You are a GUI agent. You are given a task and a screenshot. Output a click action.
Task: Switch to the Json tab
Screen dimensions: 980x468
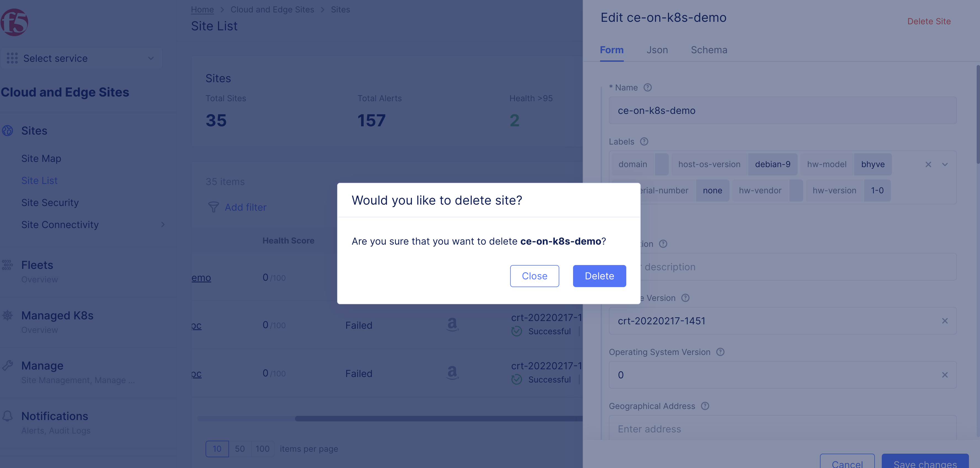point(657,50)
